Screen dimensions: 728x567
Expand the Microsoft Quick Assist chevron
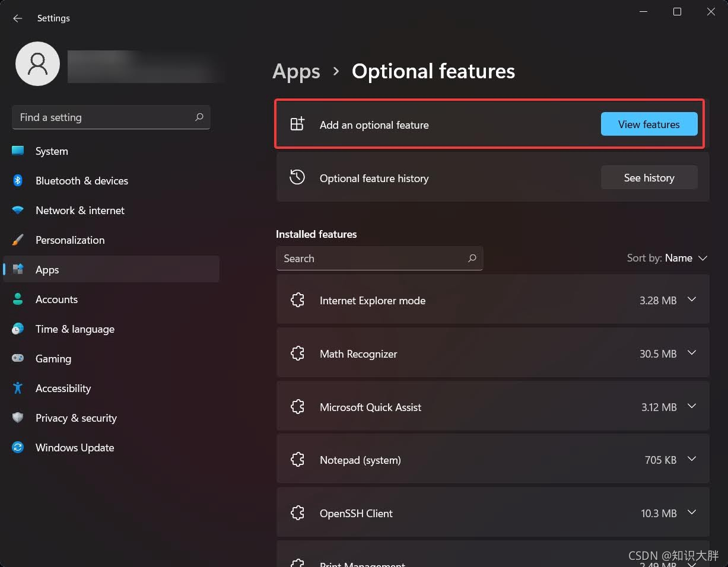(x=692, y=406)
